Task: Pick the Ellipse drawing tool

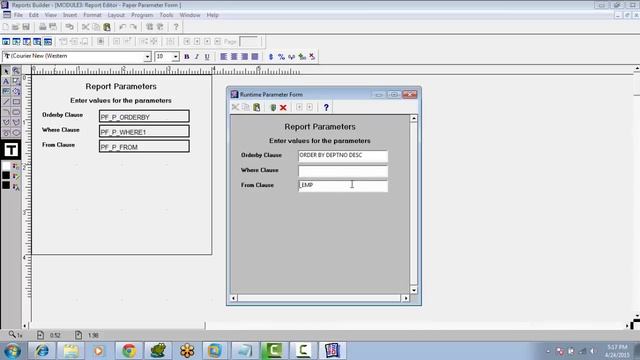Action: click(16, 133)
